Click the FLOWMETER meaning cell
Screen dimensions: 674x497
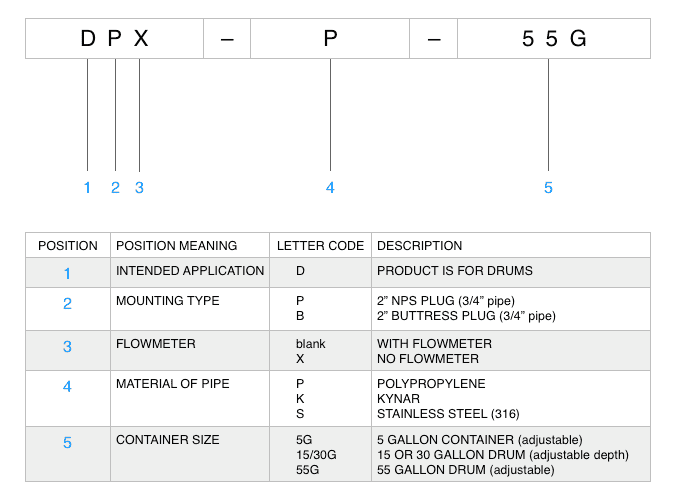tap(190, 350)
